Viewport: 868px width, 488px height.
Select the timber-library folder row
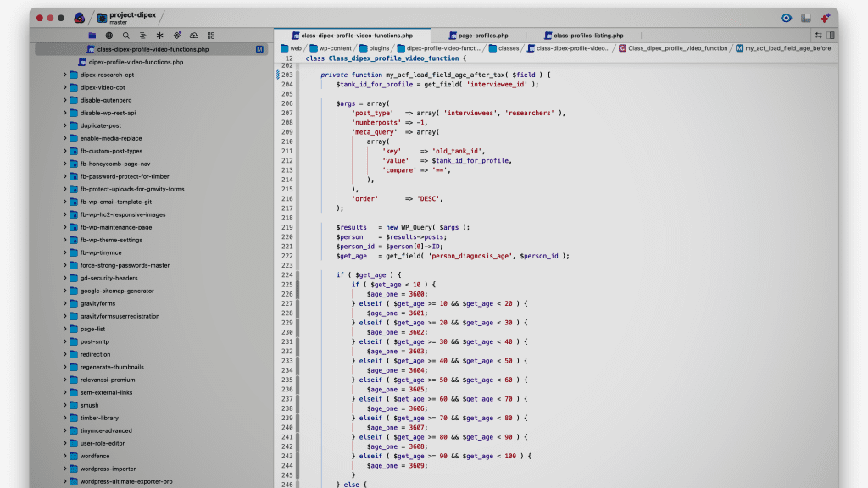coord(151,419)
